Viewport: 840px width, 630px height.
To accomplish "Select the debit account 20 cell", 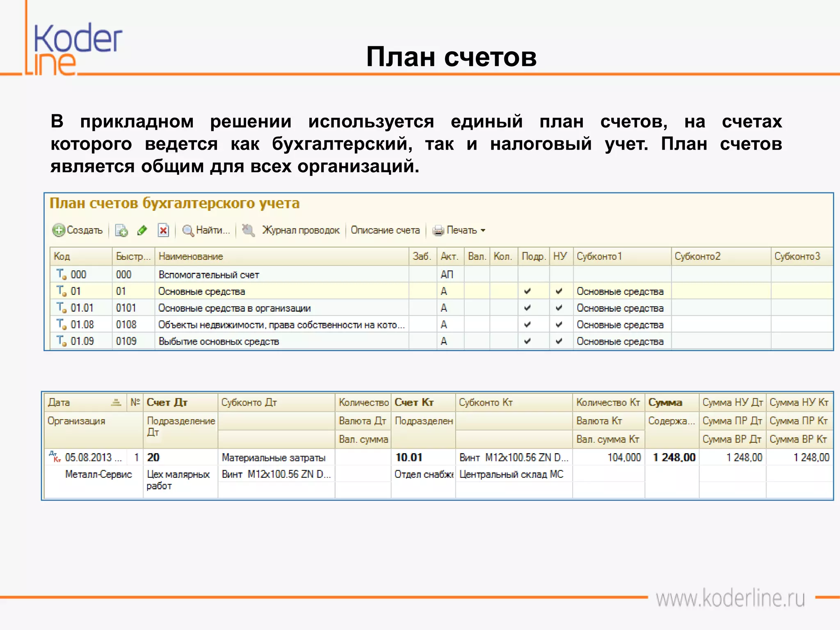I will pos(180,457).
